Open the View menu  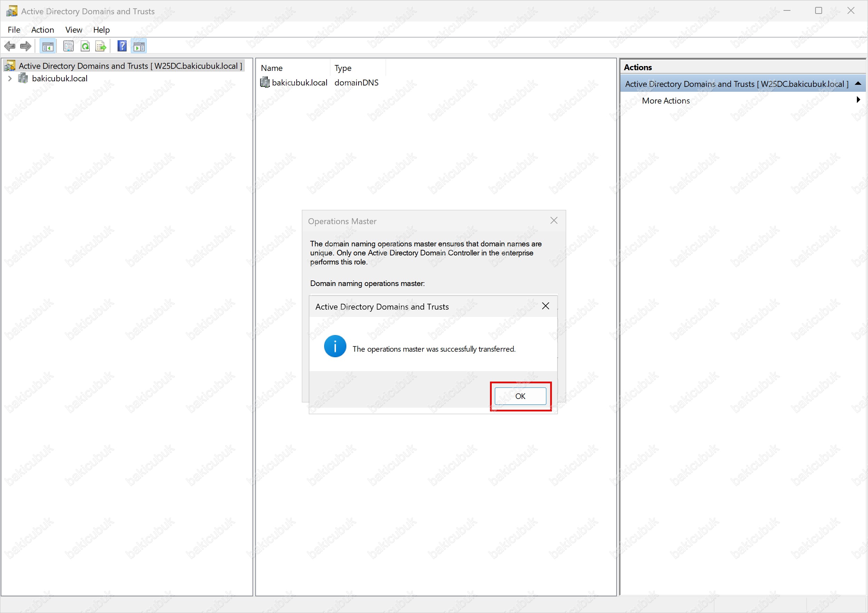click(x=74, y=30)
